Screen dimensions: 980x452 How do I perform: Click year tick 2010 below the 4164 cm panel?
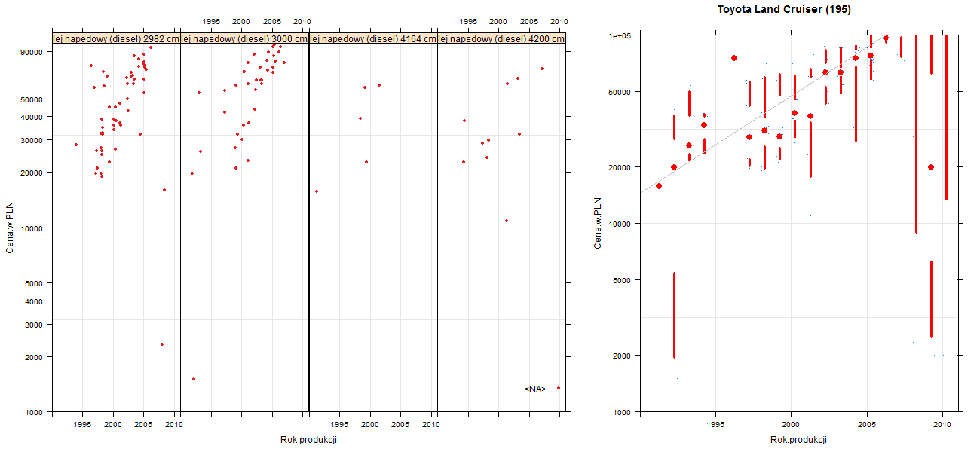click(430, 425)
